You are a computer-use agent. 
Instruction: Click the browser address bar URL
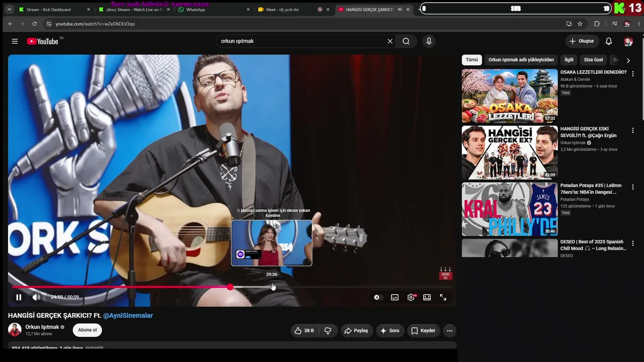tap(95, 24)
